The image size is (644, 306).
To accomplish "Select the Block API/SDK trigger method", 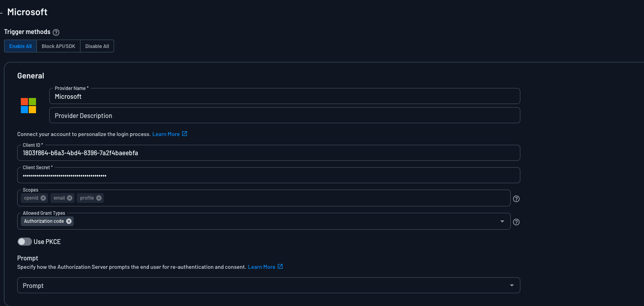I will point(58,46).
